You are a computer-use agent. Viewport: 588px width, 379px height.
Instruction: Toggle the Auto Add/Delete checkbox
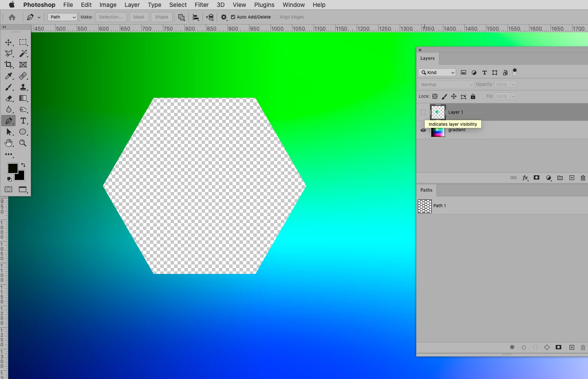pyautogui.click(x=233, y=17)
